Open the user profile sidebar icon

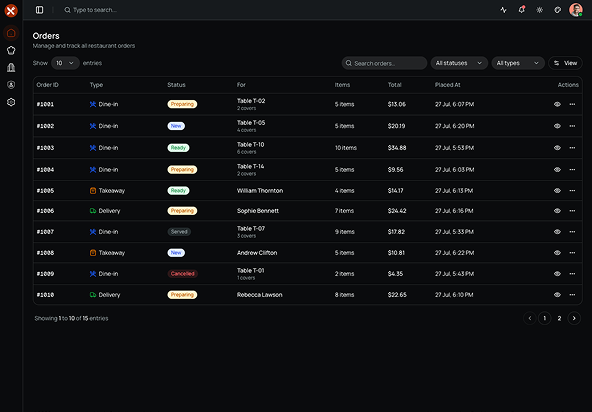(11, 85)
